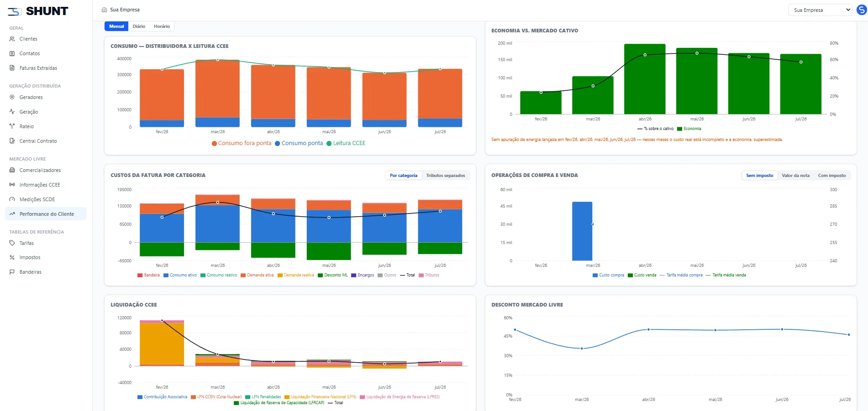Open Clientes page
Viewport: 868px width, 411px height.
[x=46, y=39]
